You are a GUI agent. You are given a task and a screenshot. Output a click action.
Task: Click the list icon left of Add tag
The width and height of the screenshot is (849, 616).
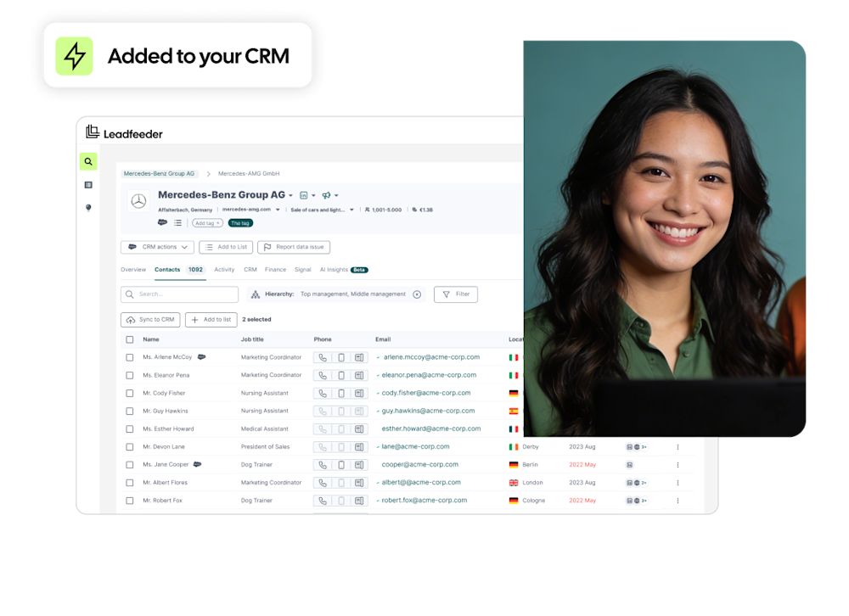coord(177,222)
